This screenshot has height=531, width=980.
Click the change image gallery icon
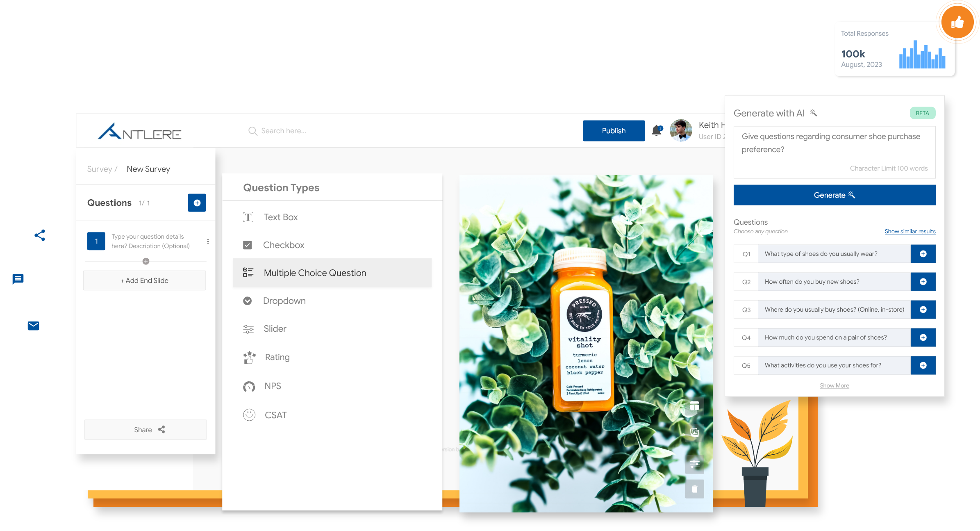(694, 432)
